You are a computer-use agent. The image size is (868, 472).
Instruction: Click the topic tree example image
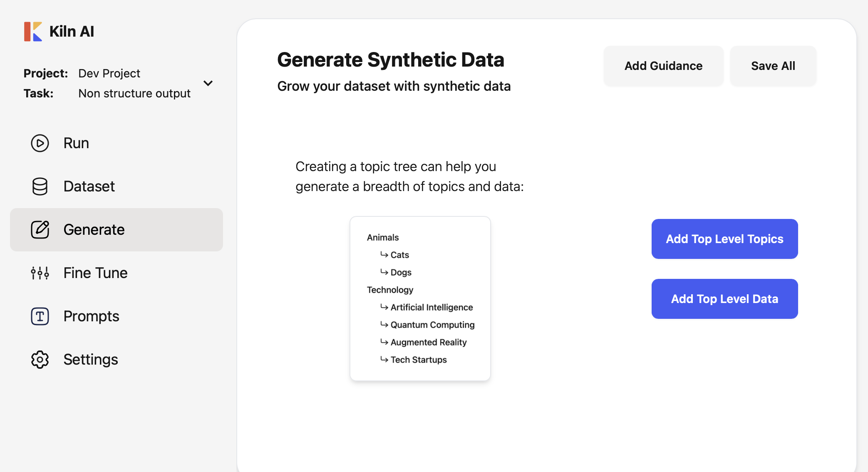(x=420, y=298)
